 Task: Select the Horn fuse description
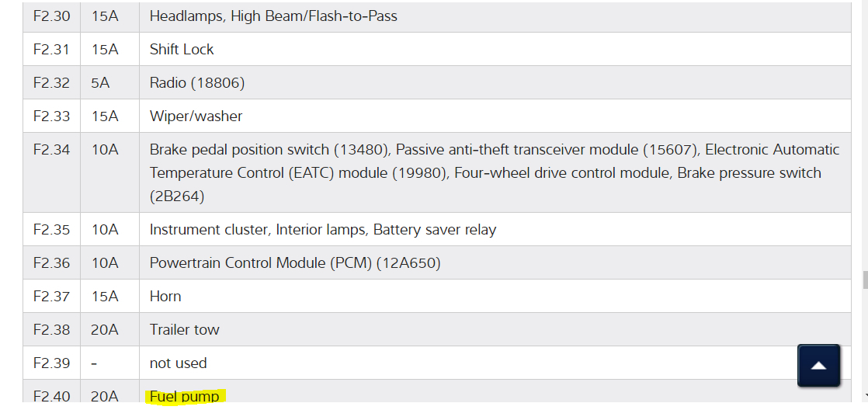[x=165, y=296]
